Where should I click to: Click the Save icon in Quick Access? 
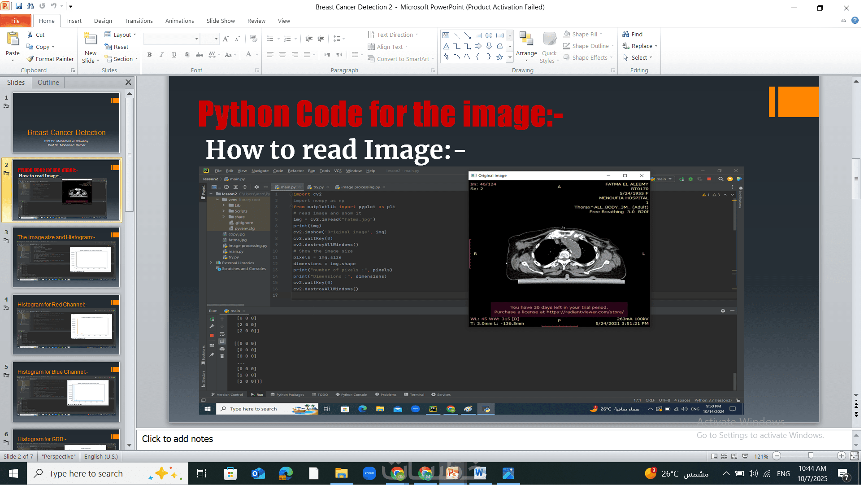(19, 6)
